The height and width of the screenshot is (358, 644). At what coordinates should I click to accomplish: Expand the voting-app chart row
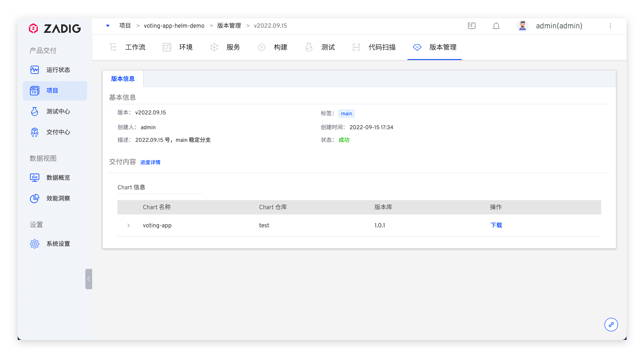[129, 225]
